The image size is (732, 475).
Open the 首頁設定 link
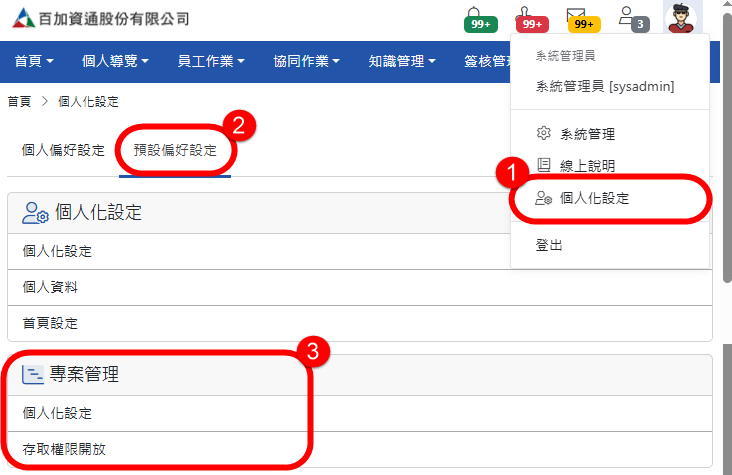tap(50, 323)
